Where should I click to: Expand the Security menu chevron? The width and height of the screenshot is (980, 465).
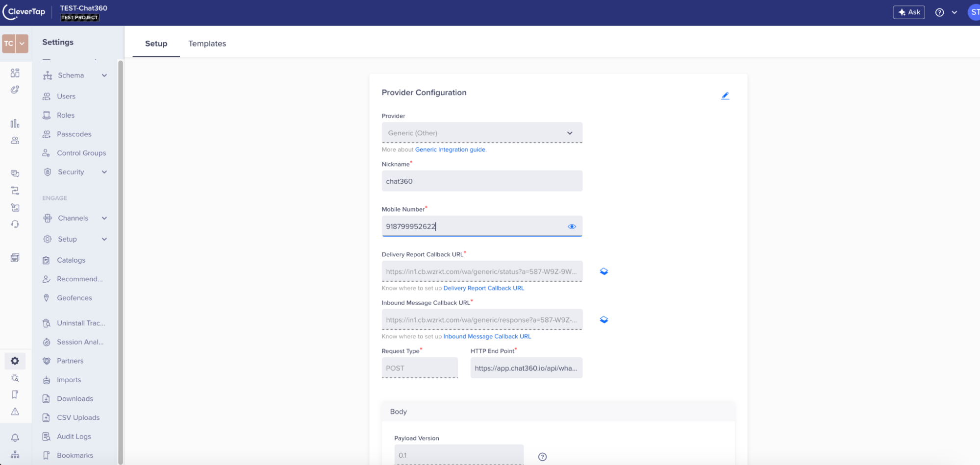(x=104, y=172)
